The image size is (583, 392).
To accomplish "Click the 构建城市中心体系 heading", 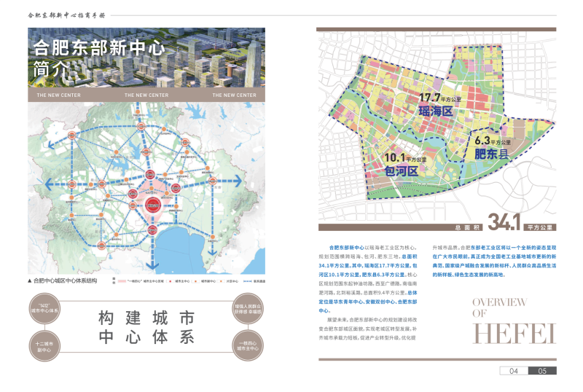I will [x=146, y=327].
